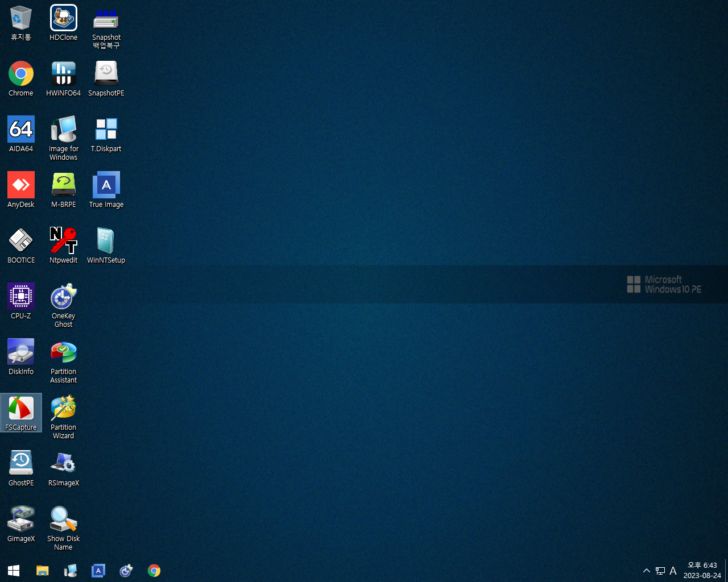Click the SnapshotPE desktop icon
728x582 pixels.
(106, 79)
